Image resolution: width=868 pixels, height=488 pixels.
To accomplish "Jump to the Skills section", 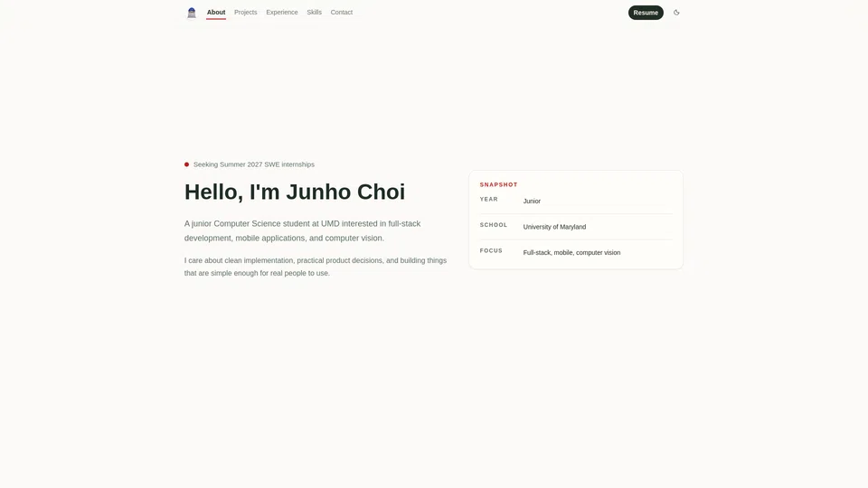I will click(314, 12).
